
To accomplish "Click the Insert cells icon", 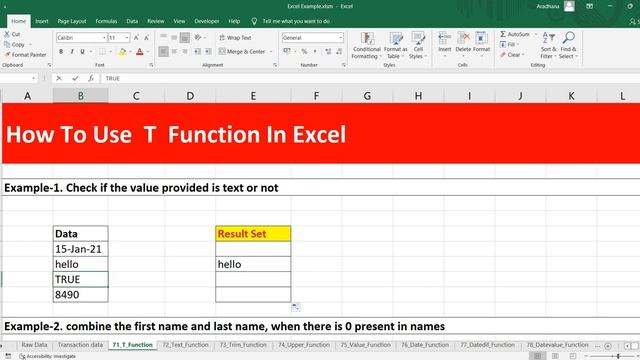I will click(444, 38).
